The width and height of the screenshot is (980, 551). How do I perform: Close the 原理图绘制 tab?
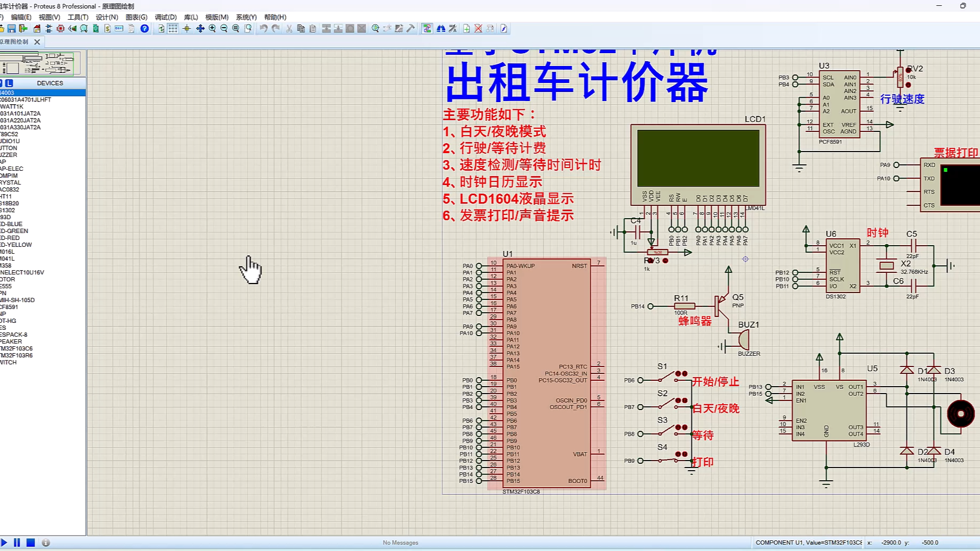pos(37,42)
